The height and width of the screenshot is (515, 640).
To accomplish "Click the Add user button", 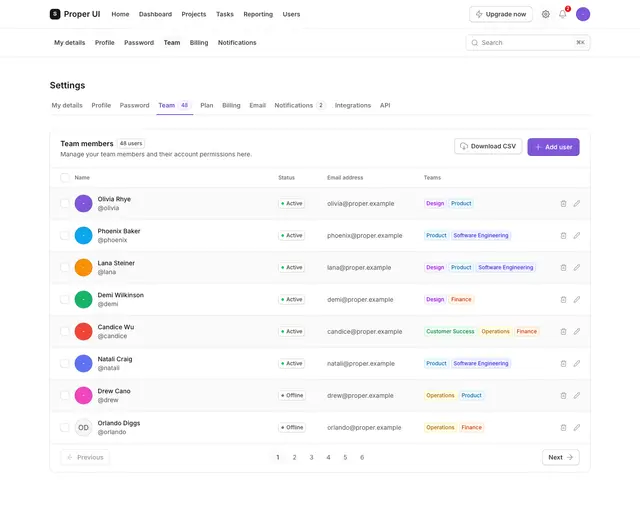I will click(553, 147).
